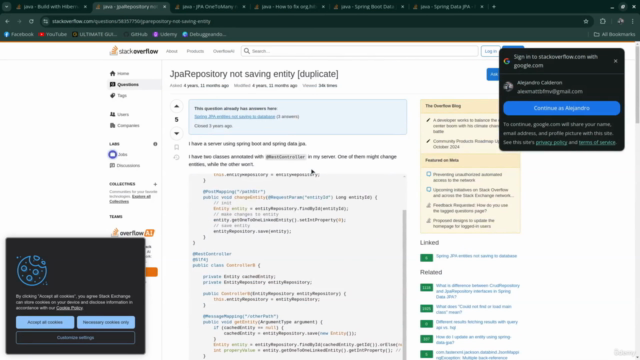Click Continue as Alejandro button
This screenshot has width=640, height=360.
[x=562, y=108]
